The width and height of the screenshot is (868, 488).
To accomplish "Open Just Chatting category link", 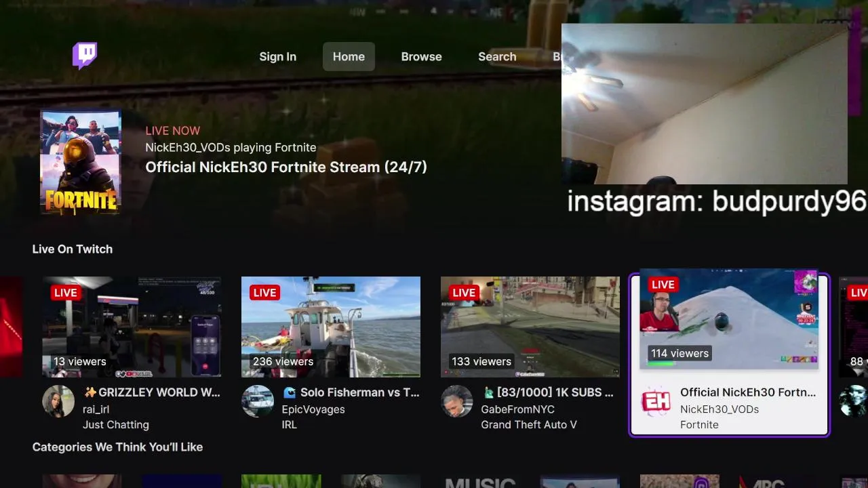I will point(116,425).
